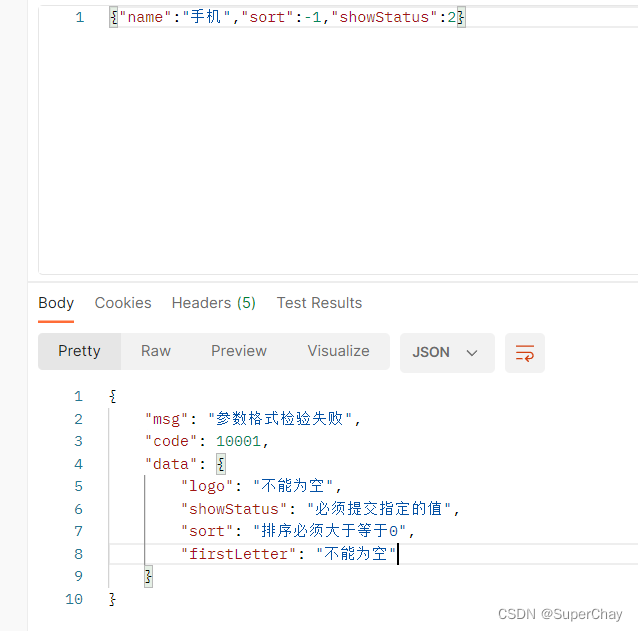Click the "msg" response line
This screenshot has height=631, width=638.
(253, 419)
